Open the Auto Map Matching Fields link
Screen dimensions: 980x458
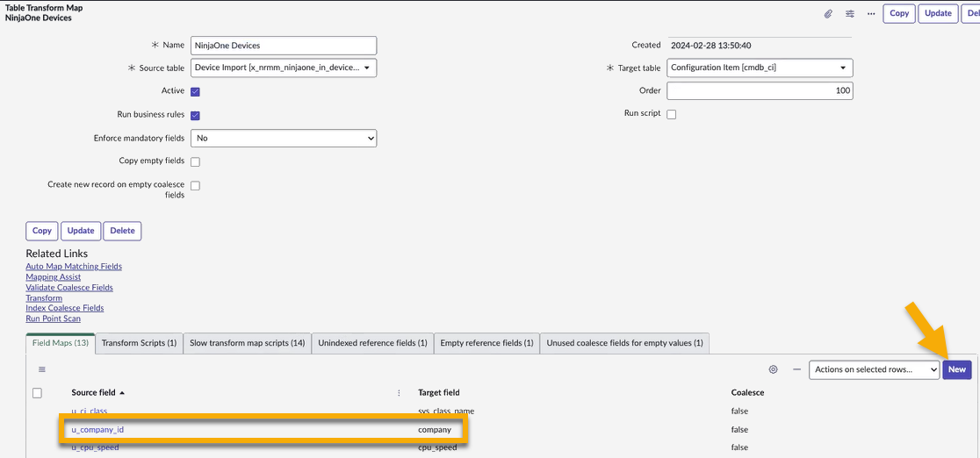click(x=74, y=267)
